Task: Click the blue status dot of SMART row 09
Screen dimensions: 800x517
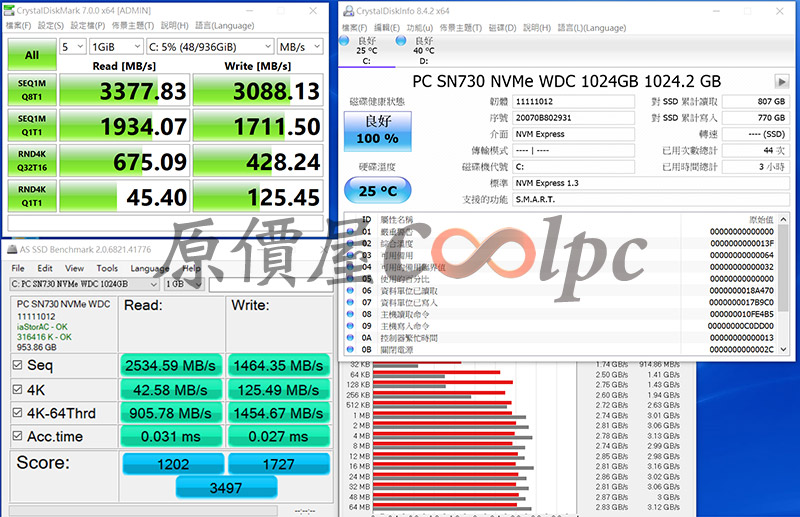Action: (x=351, y=326)
